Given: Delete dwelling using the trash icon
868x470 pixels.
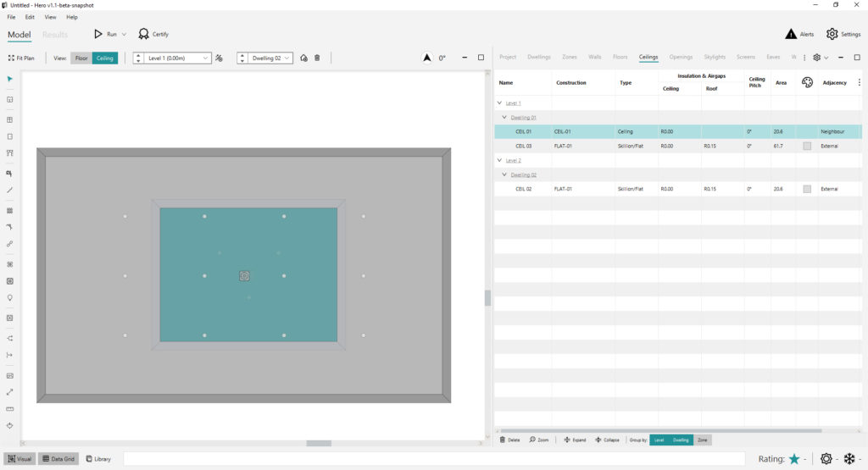Looking at the screenshot, I should point(317,58).
